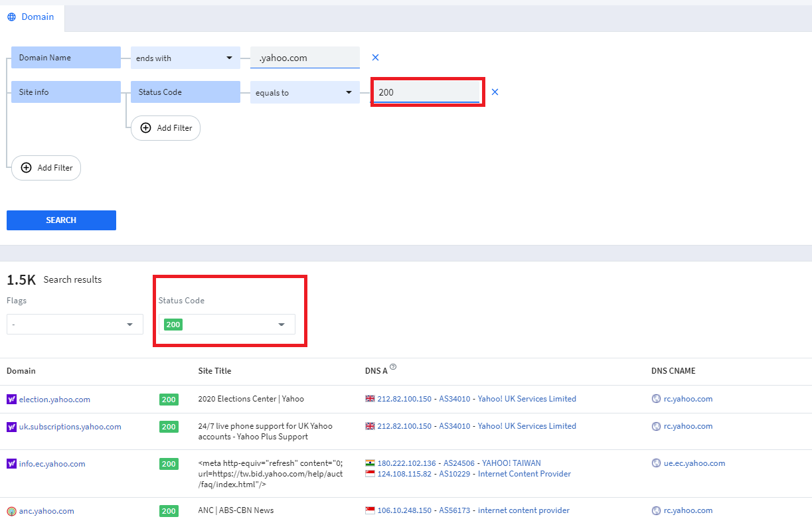812x521 pixels.
Task: Click the Yahoo favicon beside election.yahoo.com
Action: coord(11,400)
